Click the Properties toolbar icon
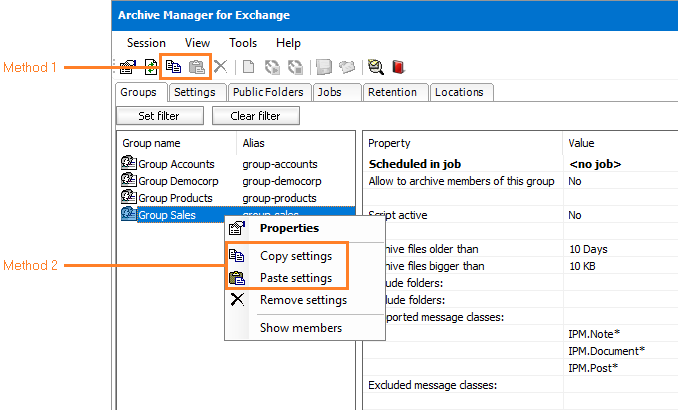Screen dimensions: 678x410 point(127,68)
